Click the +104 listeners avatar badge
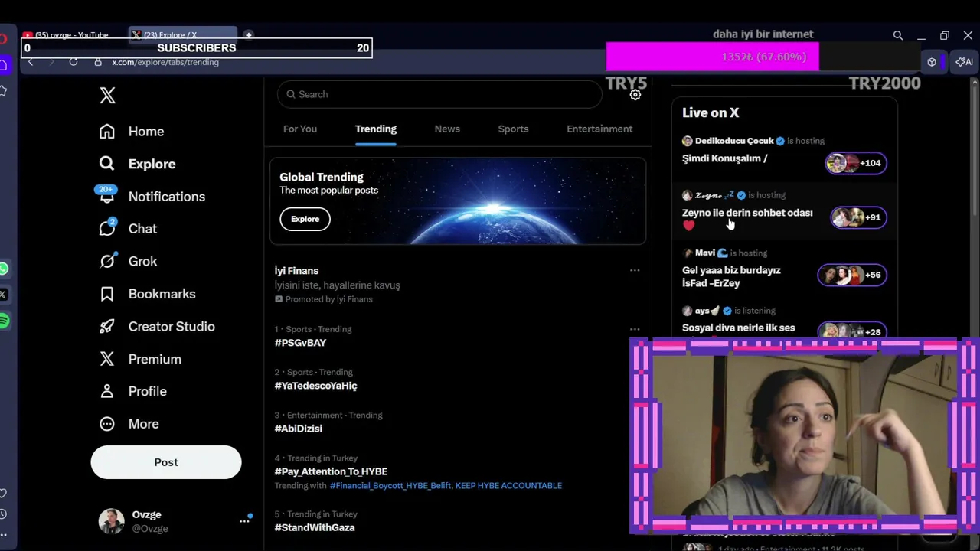 856,163
